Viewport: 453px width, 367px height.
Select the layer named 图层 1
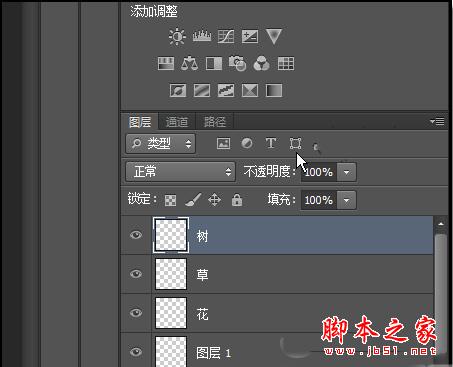click(x=277, y=350)
